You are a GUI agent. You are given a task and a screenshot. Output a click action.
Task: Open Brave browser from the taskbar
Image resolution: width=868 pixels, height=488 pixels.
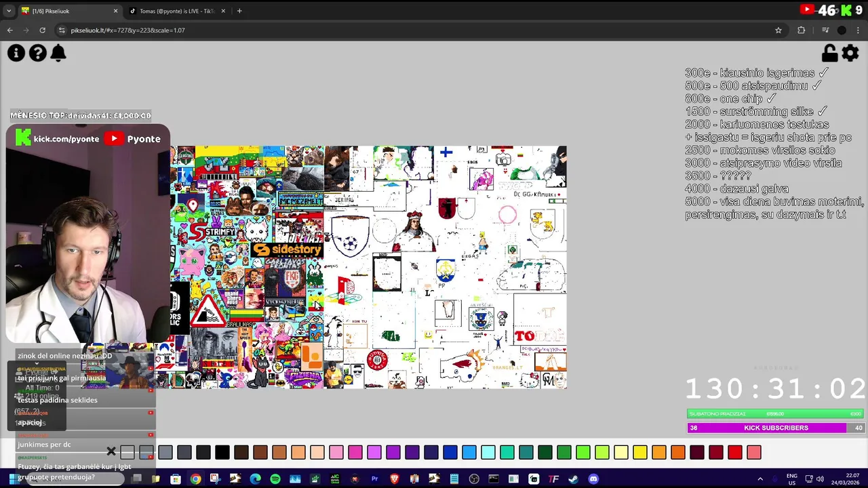395,479
